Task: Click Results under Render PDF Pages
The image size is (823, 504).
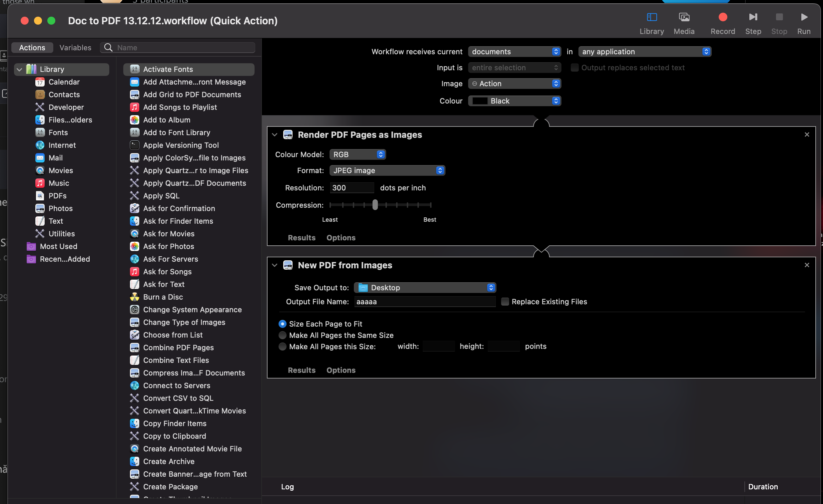Action: tap(301, 238)
